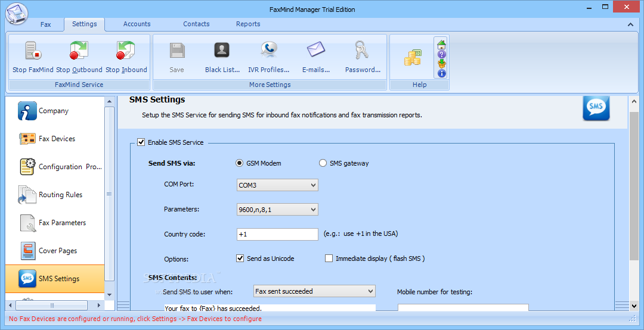Click the No Fax Devices status message
This screenshot has height=330, width=644.
[x=135, y=319]
